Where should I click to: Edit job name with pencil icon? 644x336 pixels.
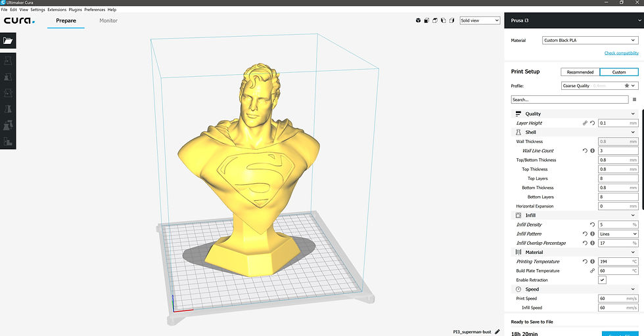[497, 331]
